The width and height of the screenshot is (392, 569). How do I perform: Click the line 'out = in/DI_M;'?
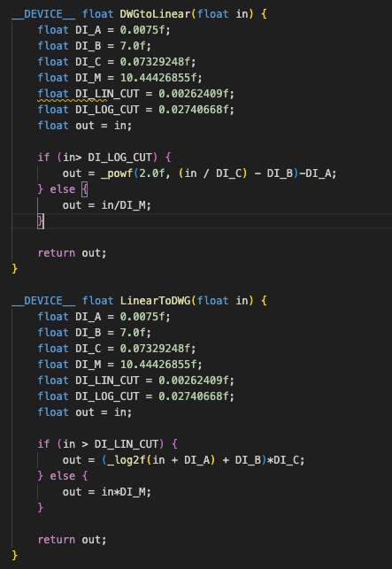click(x=107, y=205)
